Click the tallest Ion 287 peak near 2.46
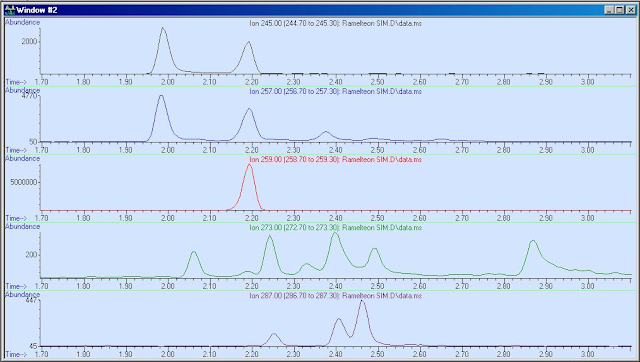 pos(362,301)
